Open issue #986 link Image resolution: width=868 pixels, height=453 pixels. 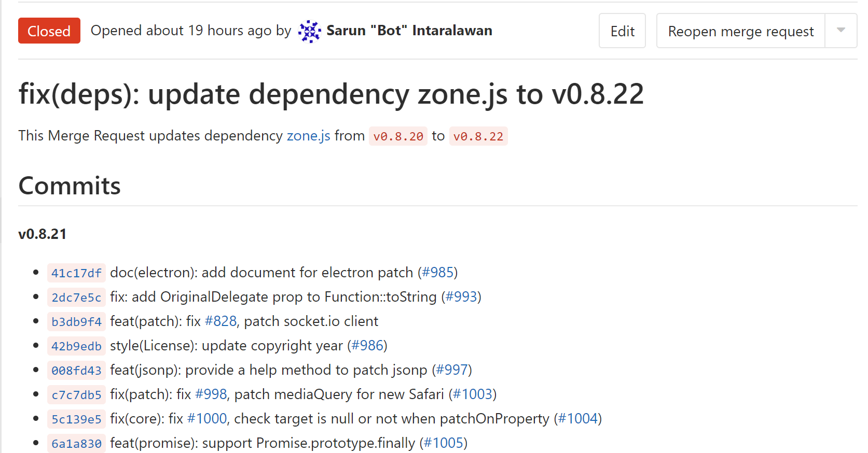click(367, 346)
